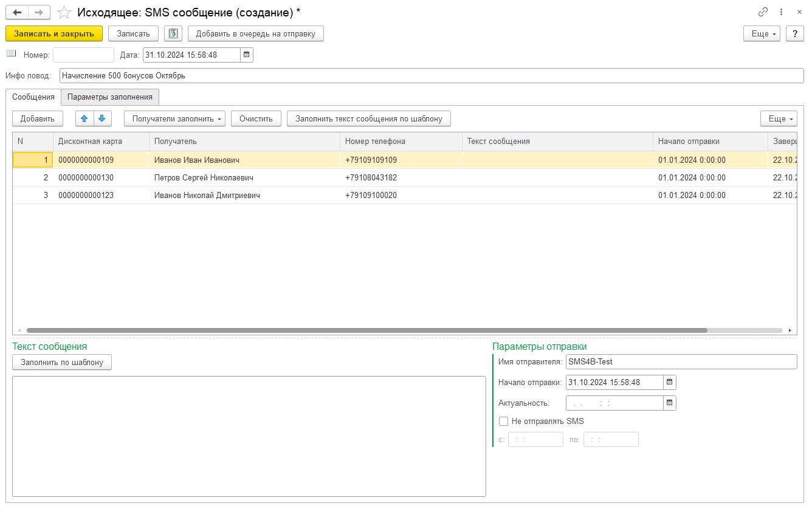Click Добавить в очередь на отправку

(x=255, y=33)
